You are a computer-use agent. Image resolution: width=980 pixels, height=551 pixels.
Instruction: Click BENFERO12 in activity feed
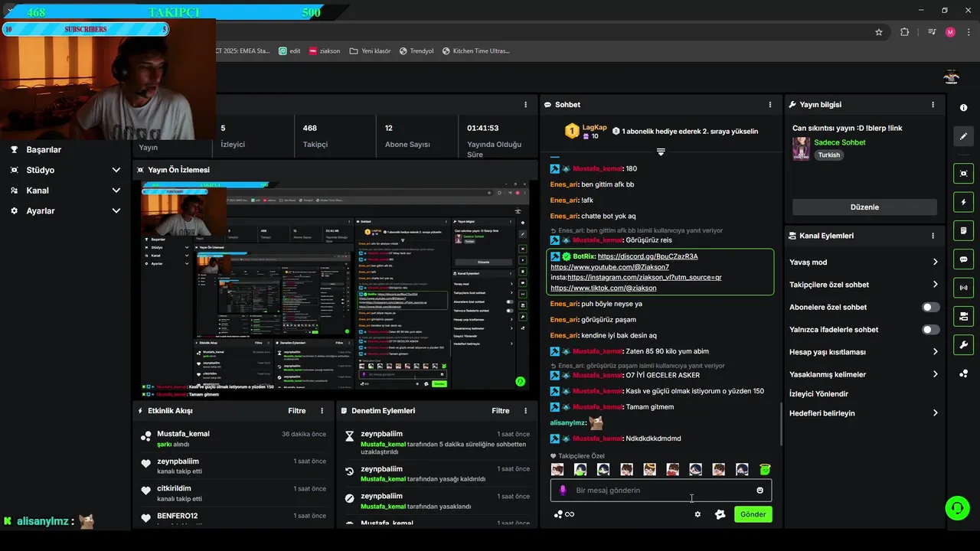177,516
